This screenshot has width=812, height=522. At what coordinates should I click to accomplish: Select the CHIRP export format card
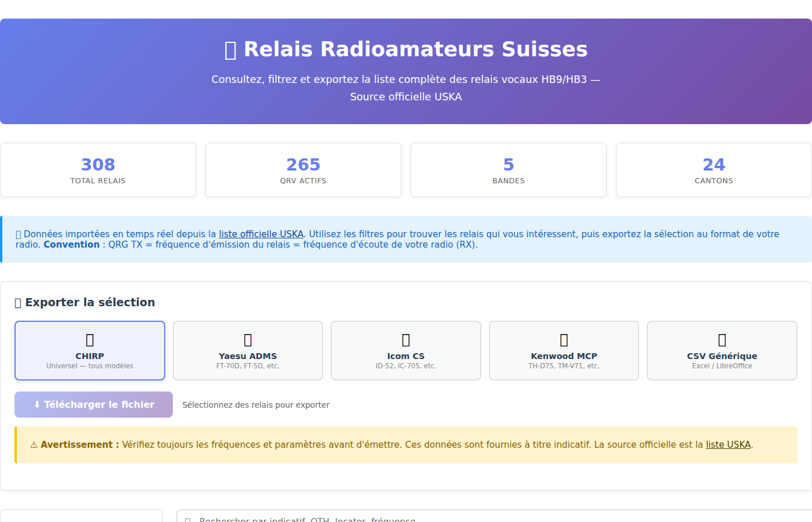(x=90, y=350)
